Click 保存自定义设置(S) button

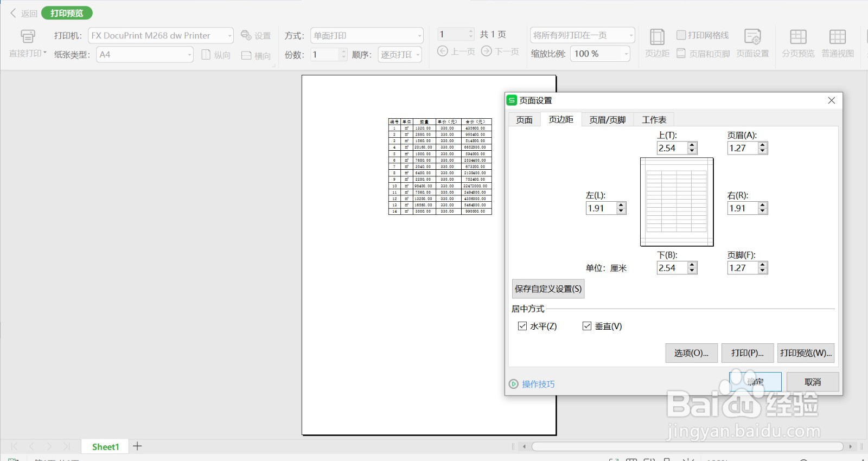click(548, 289)
